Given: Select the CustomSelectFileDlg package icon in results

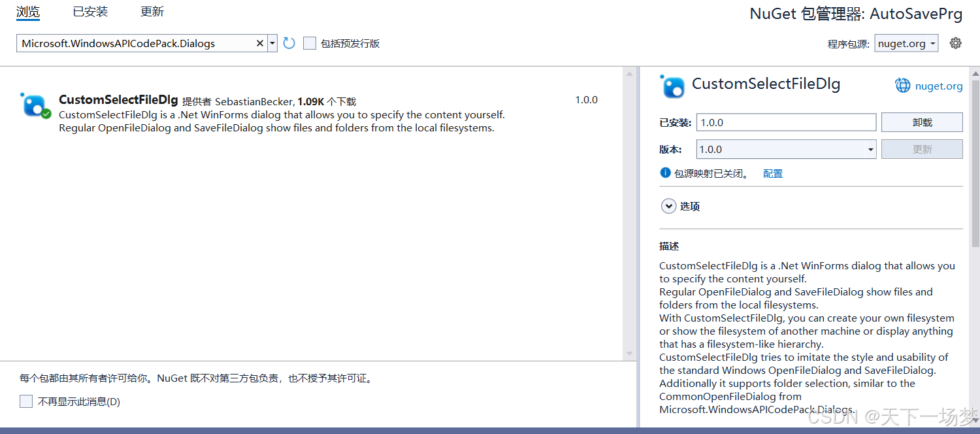Looking at the screenshot, I should click(x=35, y=105).
